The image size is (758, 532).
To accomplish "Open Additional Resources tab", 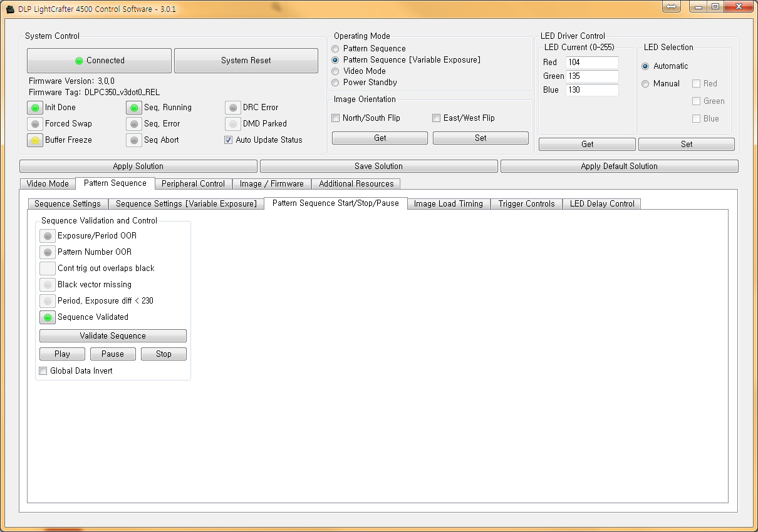I will click(356, 184).
